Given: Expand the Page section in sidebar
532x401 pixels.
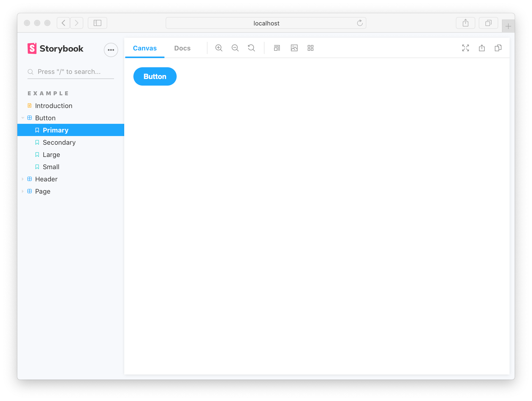Looking at the screenshot, I should click(24, 191).
